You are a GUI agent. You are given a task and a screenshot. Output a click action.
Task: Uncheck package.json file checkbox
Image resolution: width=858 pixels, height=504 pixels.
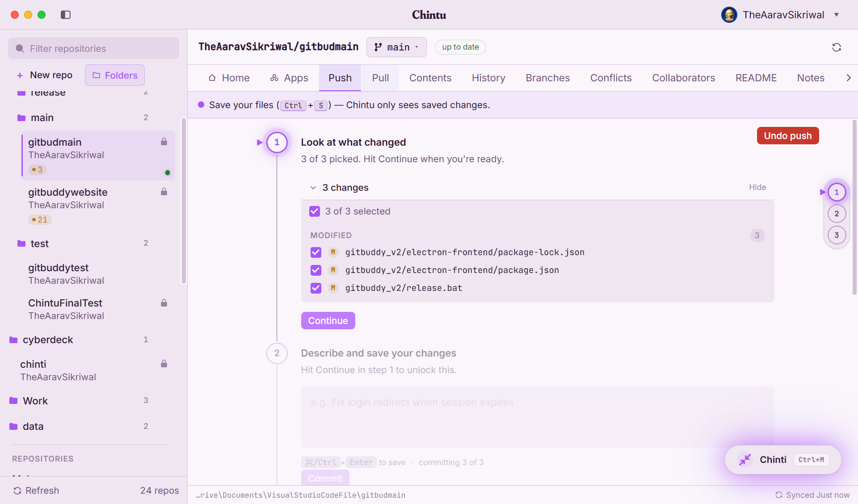point(316,270)
